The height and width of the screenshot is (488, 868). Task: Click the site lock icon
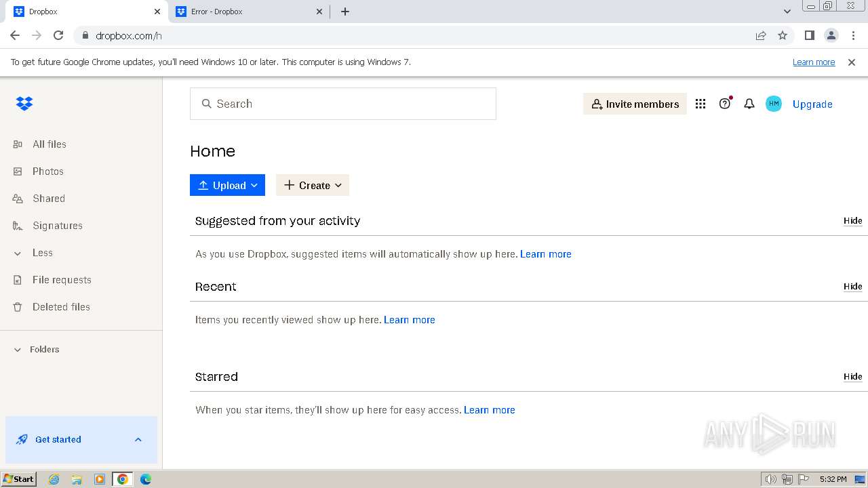point(85,35)
